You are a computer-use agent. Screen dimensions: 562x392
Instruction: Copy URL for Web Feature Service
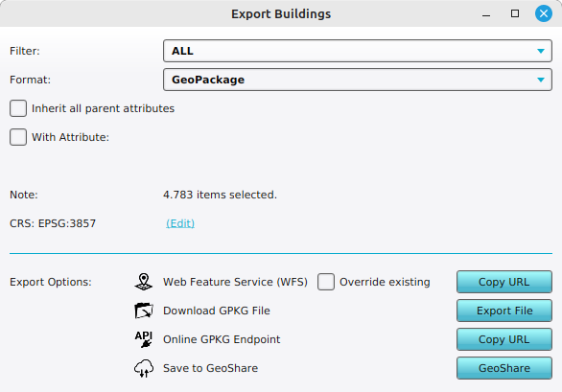click(x=503, y=282)
